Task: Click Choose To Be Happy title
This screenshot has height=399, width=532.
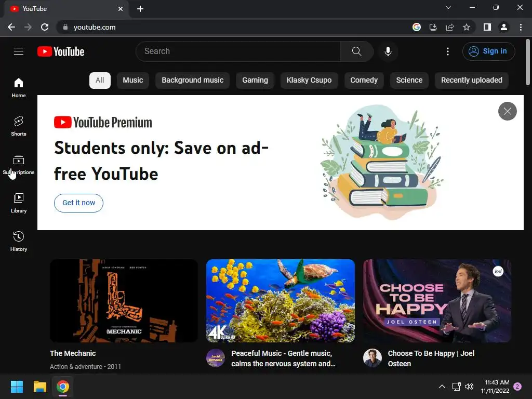Action: [431, 358]
